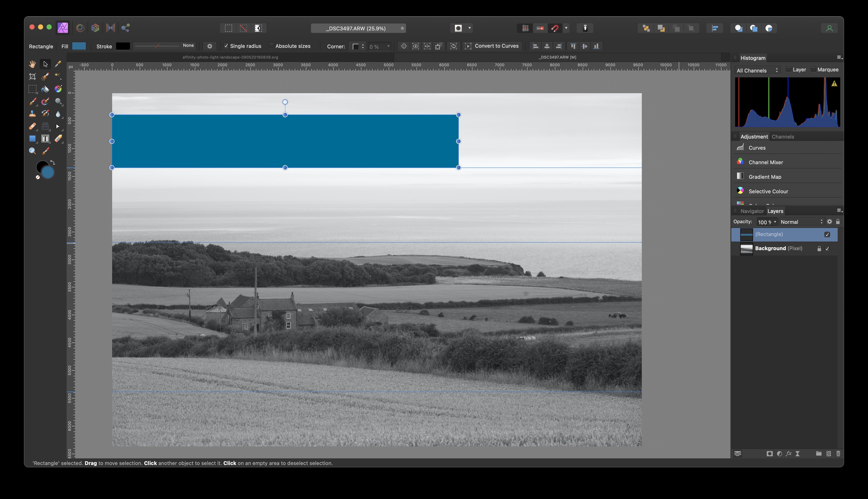The image size is (868, 499).
Task: Open the Photo Persona
Action: [x=63, y=28]
